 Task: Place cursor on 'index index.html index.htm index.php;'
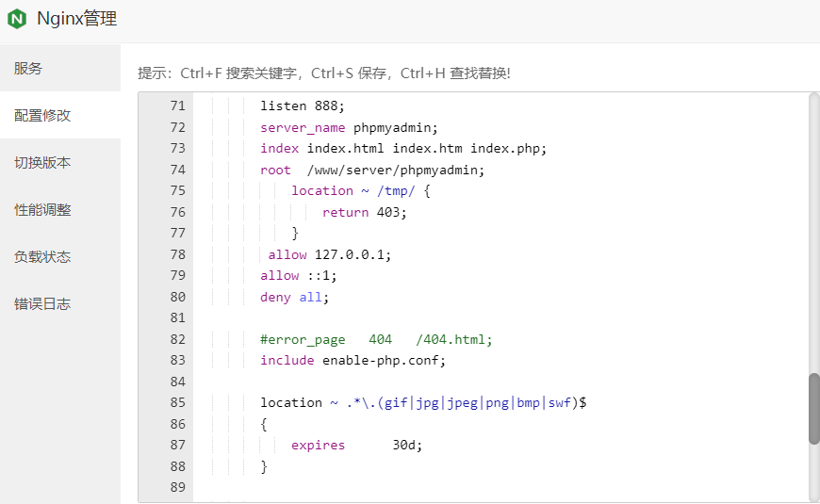click(403, 149)
